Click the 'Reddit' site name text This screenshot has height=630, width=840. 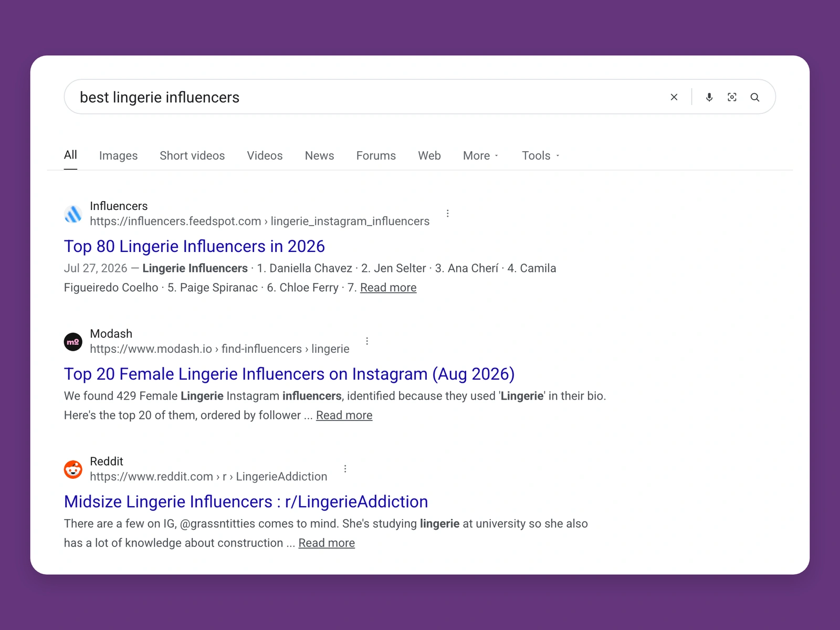pos(107,461)
